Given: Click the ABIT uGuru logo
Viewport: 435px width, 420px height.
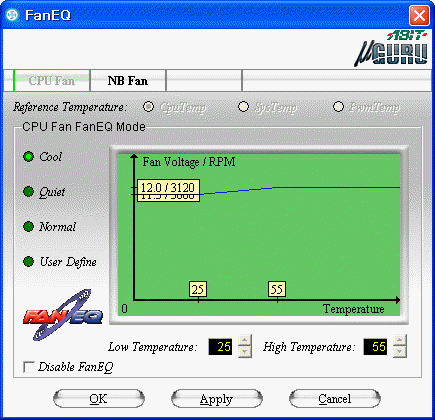Looking at the screenshot, I should (391, 49).
